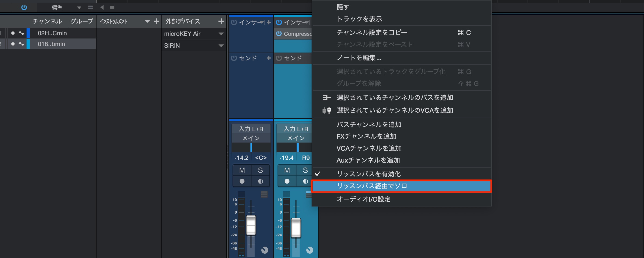
Task: Choose リッスンバス経由でソロ menu item
Action: (401, 186)
